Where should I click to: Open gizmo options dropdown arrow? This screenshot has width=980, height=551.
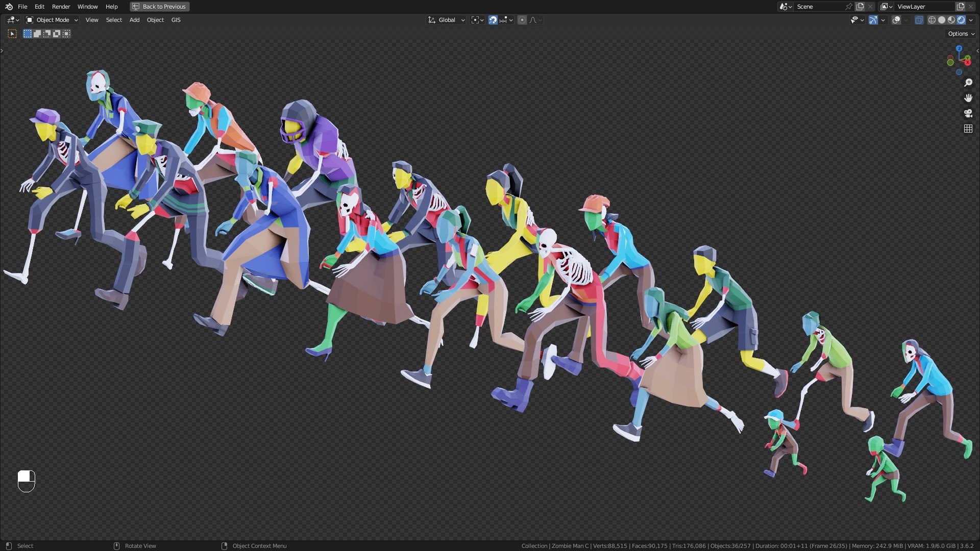tap(883, 20)
